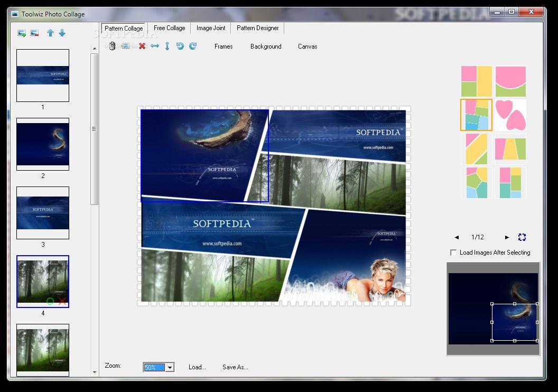Move selected image down with blue arrow
The height and width of the screenshot is (392, 558).
pyautogui.click(x=62, y=33)
